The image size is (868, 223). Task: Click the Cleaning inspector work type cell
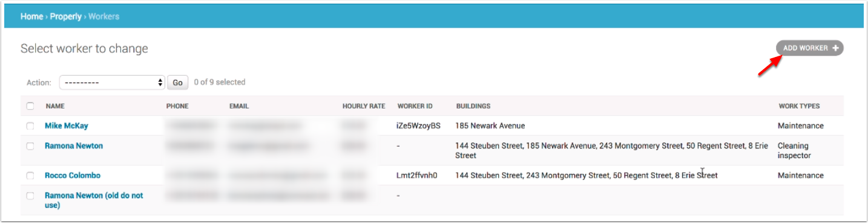pos(794,150)
